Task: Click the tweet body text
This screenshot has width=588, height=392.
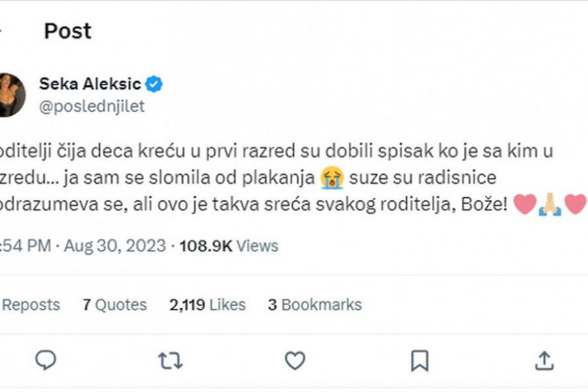Action: [x=274, y=178]
